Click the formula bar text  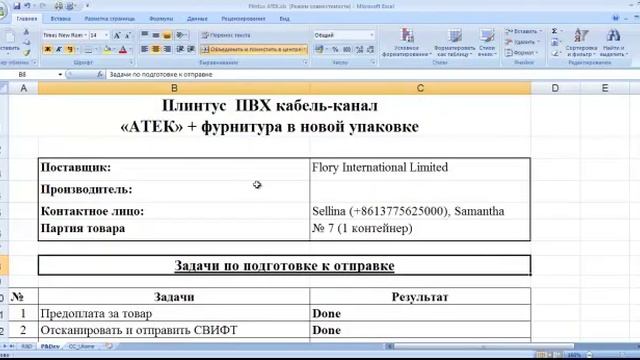161,74
